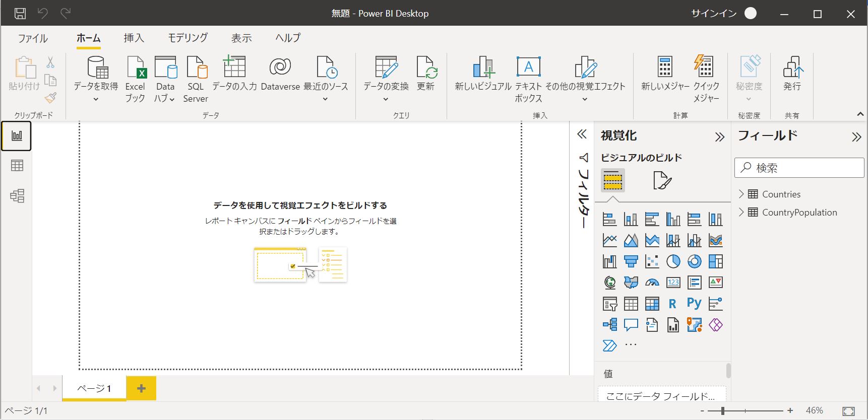This screenshot has height=420, width=868.
Task: Select the ribbon chart visual
Action: tap(715, 240)
